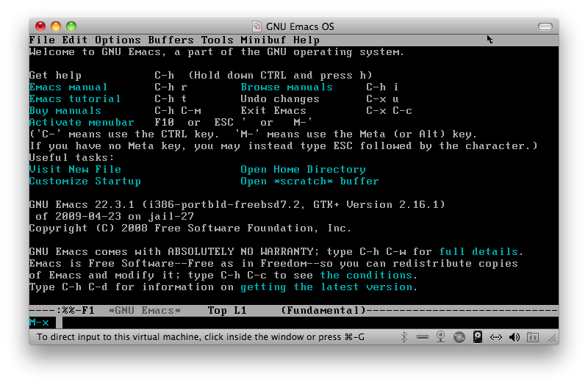The height and width of the screenshot is (385, 588).
Task: Open the Options menu
Action: [x=118, y=40]
